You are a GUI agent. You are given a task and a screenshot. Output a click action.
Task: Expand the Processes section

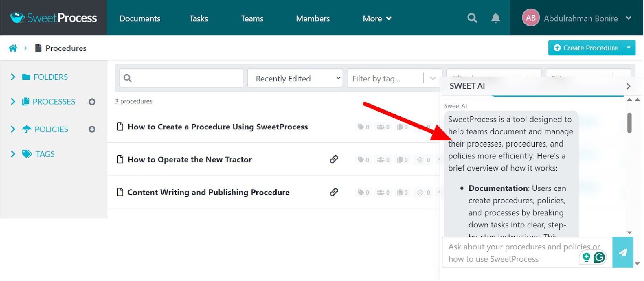tap(13, 101)
